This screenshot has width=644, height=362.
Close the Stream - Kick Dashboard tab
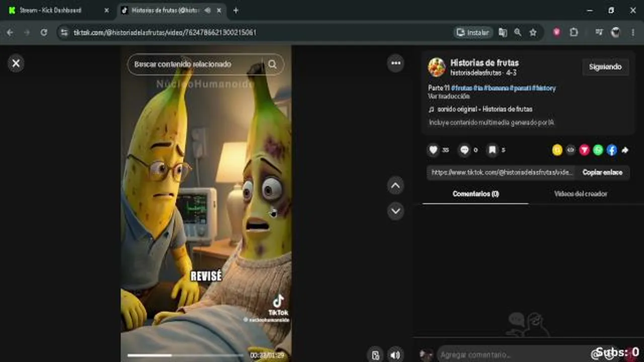tap(106, 10)
